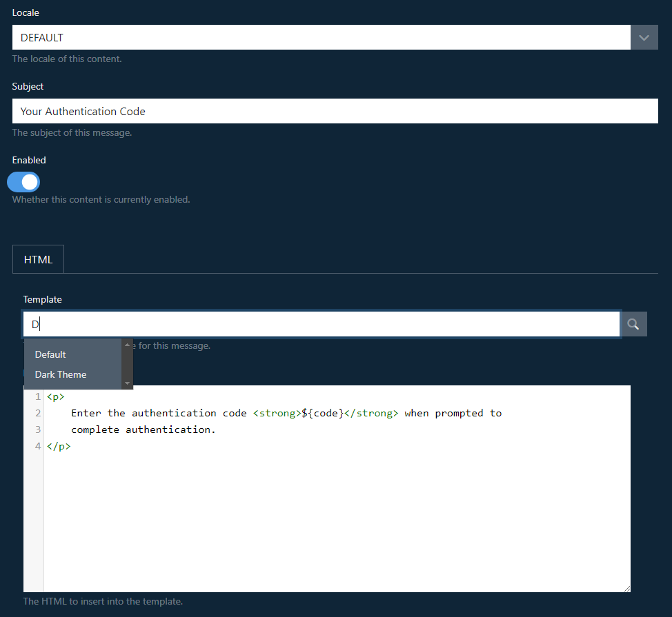Click the Enabled label text
The image size is (672, 617).
[29, 160]
